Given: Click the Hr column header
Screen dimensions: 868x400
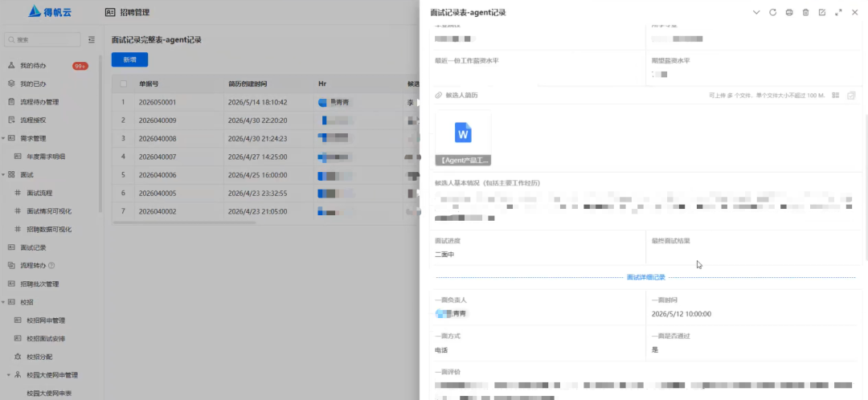Looking at the screenshot, I should [x=322, y=84].
